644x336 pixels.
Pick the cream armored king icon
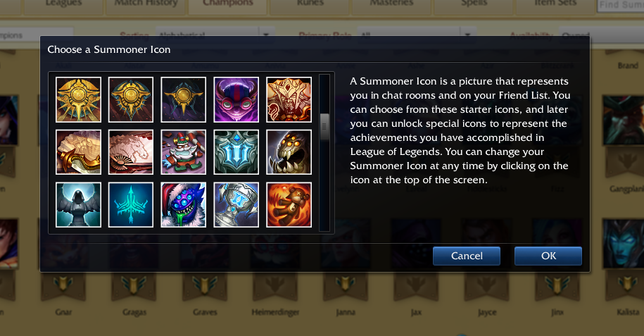point(289,99)
